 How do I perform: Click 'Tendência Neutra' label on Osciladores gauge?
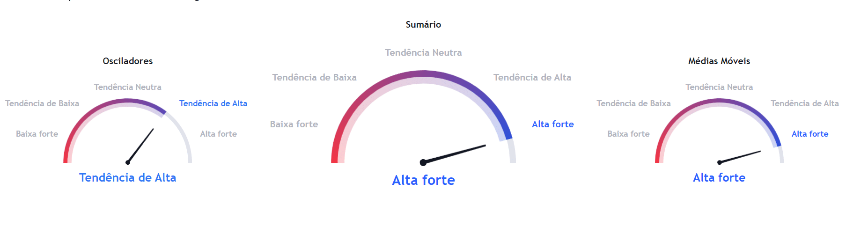128,87
